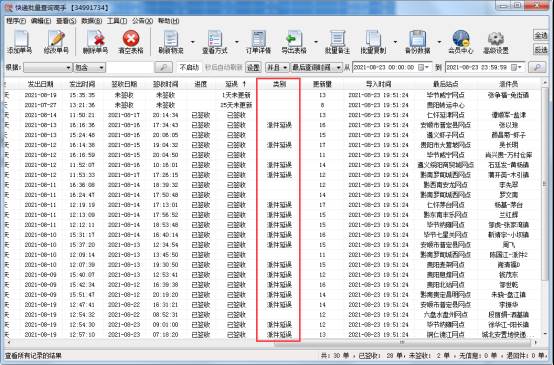Click the 刷新物流 refresh logistics icon

[171, 39]
